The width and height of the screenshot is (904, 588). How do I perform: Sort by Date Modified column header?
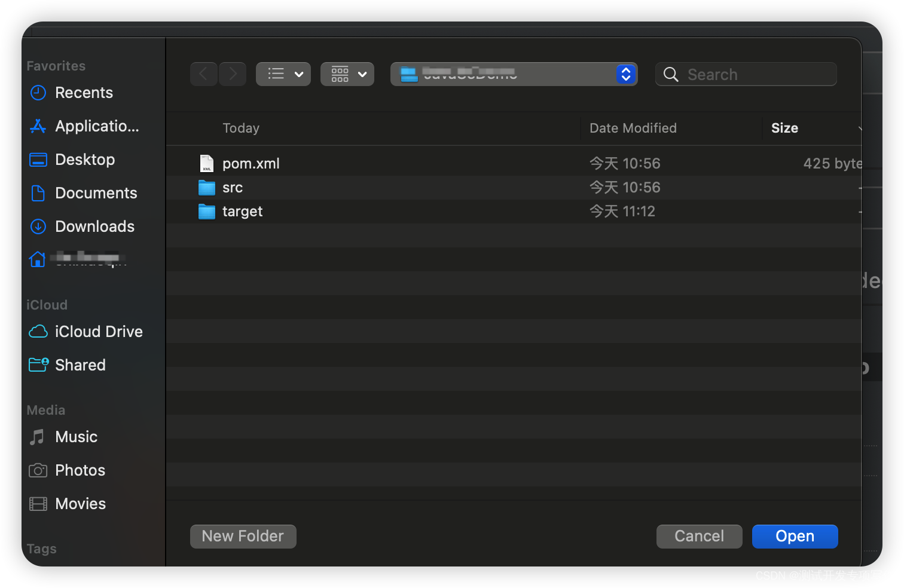[x=633, y=128]
